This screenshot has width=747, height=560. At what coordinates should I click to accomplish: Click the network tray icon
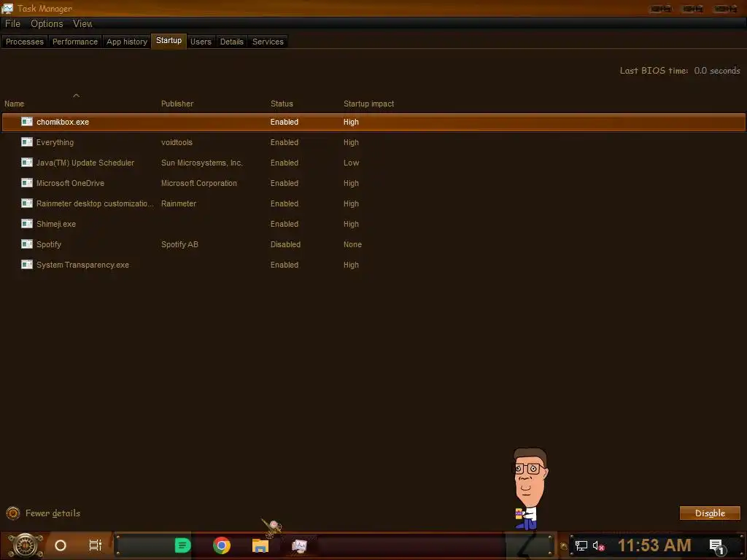(581, 545)
